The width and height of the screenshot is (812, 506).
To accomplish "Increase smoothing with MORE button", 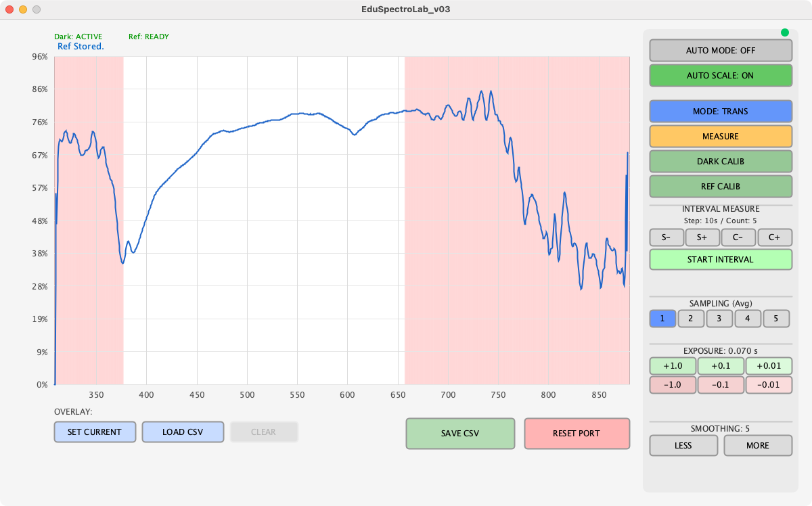I will (758, 446).
